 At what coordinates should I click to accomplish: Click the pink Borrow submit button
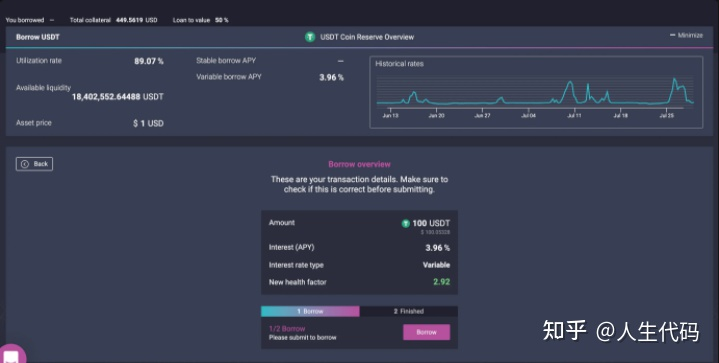(426, 332)
